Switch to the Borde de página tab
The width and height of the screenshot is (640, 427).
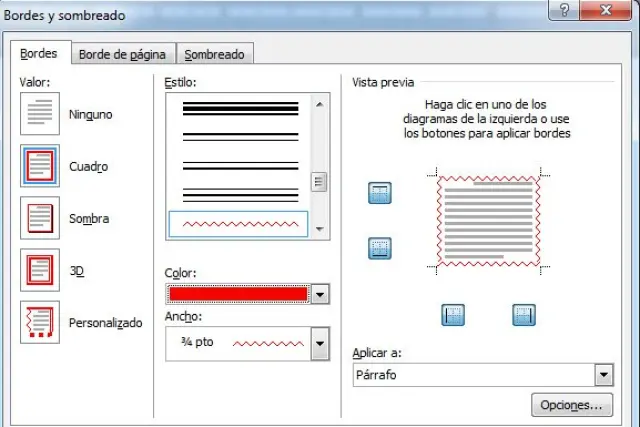(x=122, y=55)
